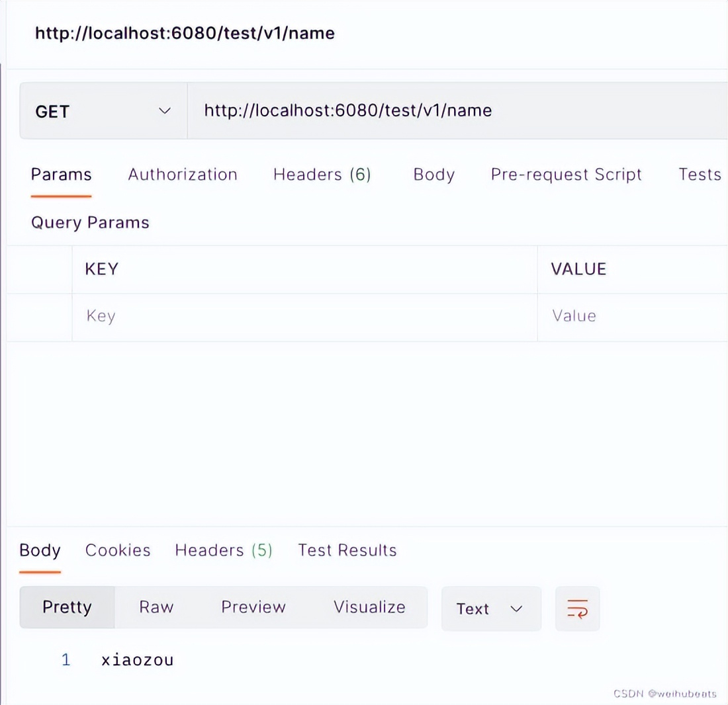The width and height of the screenshot is (728, 705).
Task: Click the line wrap icon beside Text dropdown
Action: pos(577,608)
